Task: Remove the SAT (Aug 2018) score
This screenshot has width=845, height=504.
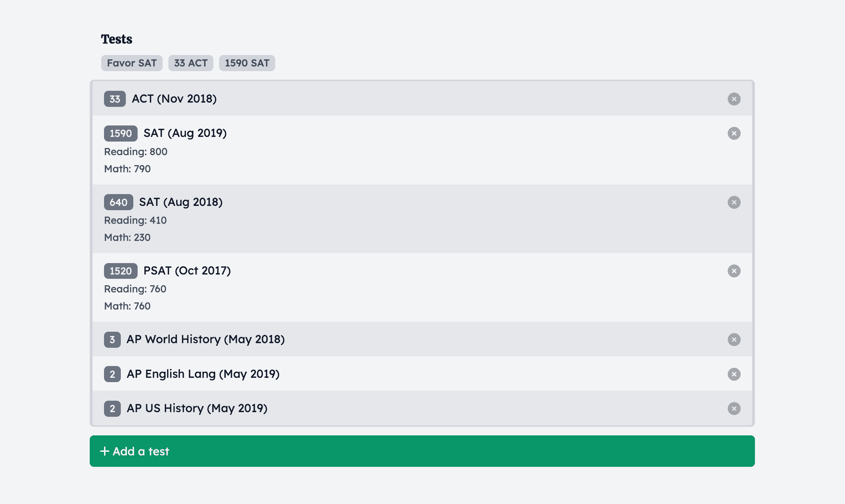Action: pos(734,202)
